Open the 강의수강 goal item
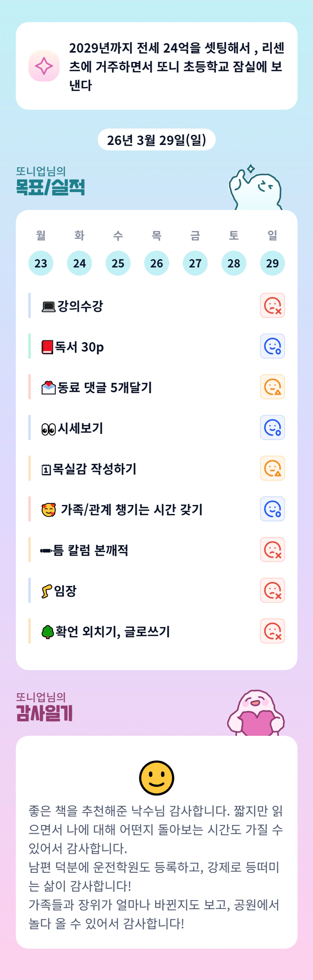The width and height of the screenshot is (313, 980). tap(80, 306)
